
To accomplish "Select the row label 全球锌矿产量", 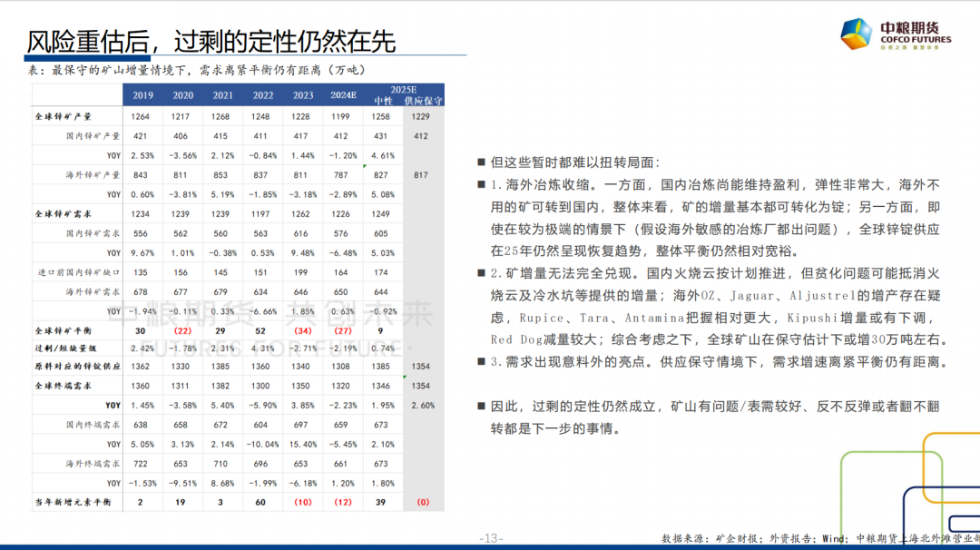I will tap(64, 116).
